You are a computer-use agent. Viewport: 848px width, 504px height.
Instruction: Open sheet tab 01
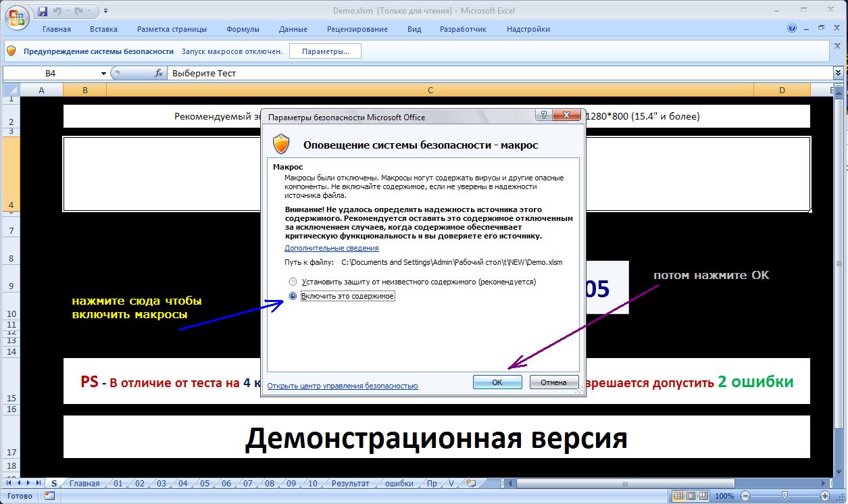click(x=118, y=484)
